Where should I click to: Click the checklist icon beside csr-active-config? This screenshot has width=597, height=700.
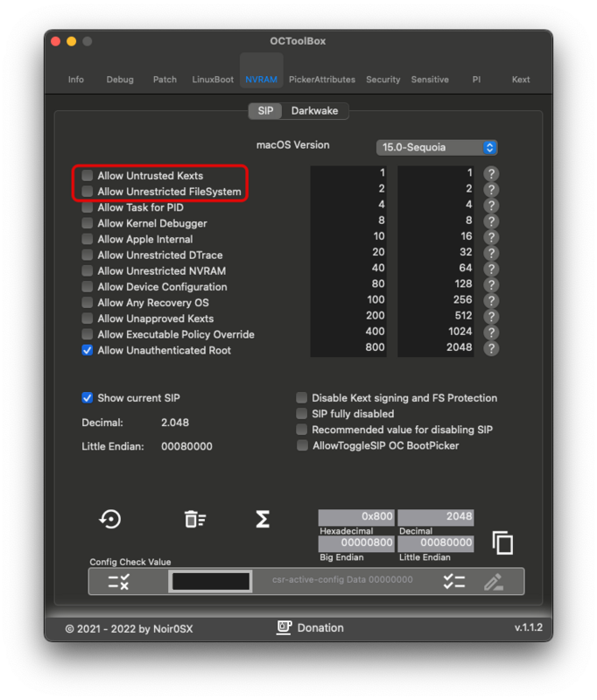[454, 582]
